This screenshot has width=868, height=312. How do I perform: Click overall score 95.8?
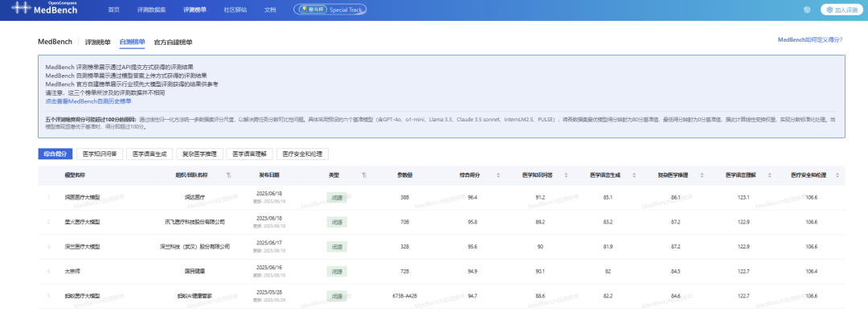pyautogui.click(x=473, y=222)
